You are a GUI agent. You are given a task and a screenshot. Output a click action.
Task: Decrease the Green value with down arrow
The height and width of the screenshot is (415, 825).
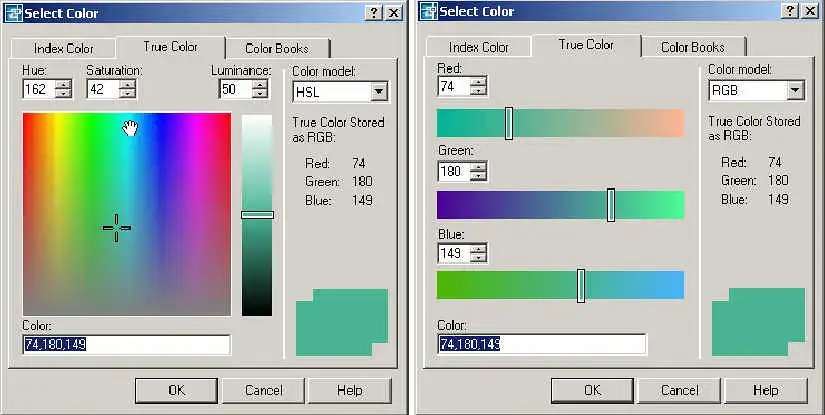click(x=478, y=177)
